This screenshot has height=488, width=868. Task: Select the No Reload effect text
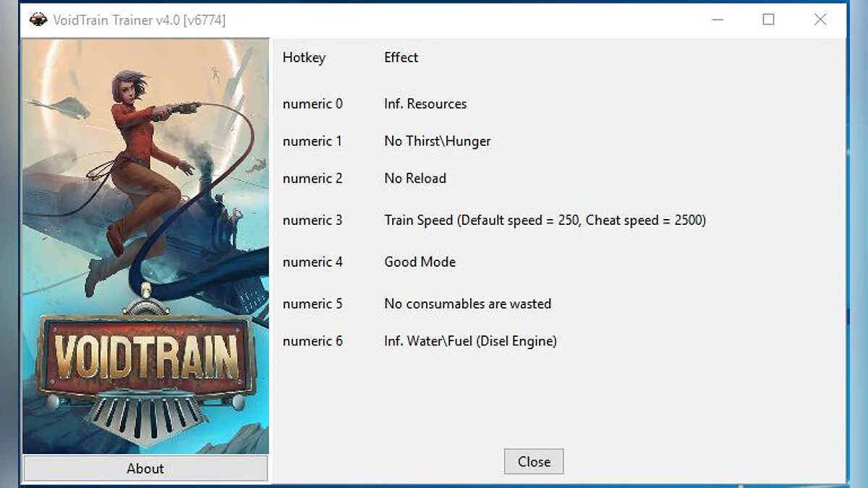415,179
